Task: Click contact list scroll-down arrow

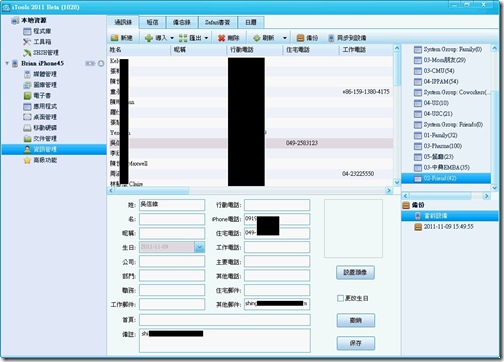Action: 397,182
